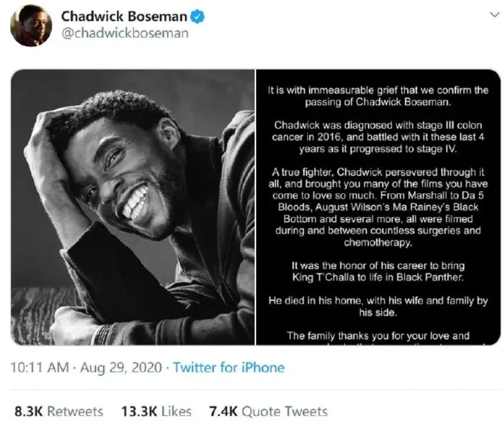The height and width of the screenshot is (424, 504).
Task: Click the blue verified badge
Action: pyautogui.click(x=199, y=17)
